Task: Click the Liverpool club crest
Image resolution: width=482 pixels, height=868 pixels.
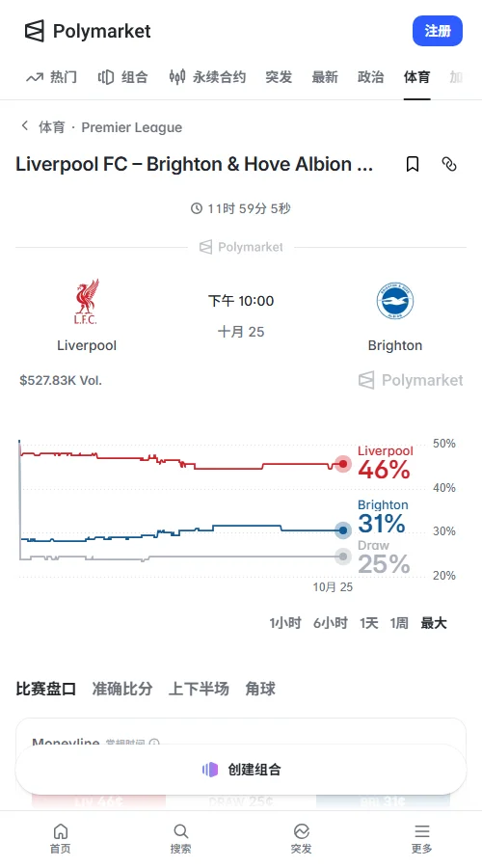Action: coord(87,302)
